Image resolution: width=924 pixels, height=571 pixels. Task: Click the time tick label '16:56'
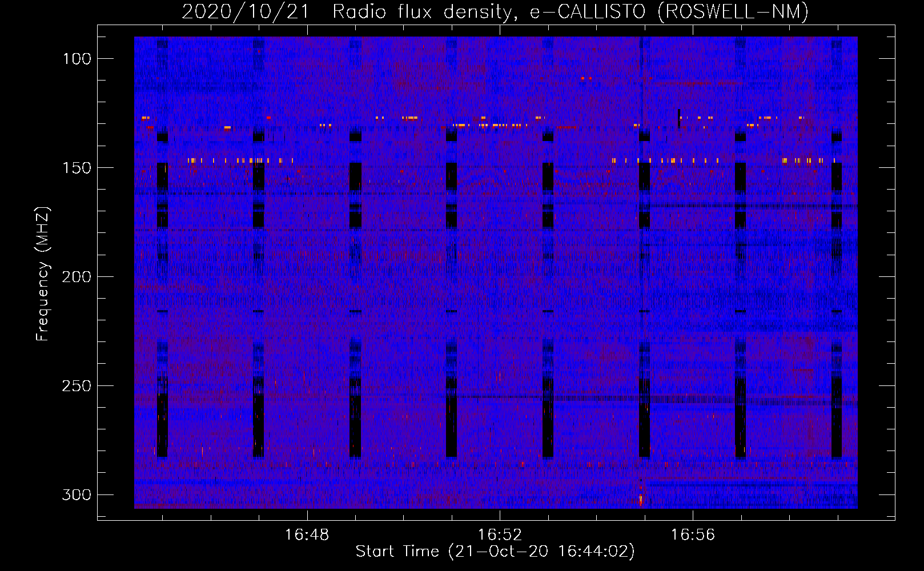(x=693, y=535)
